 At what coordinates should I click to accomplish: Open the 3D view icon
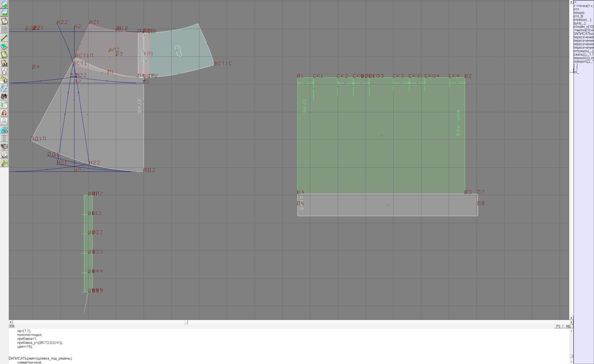pyautogui.click(x=4, y=130)
